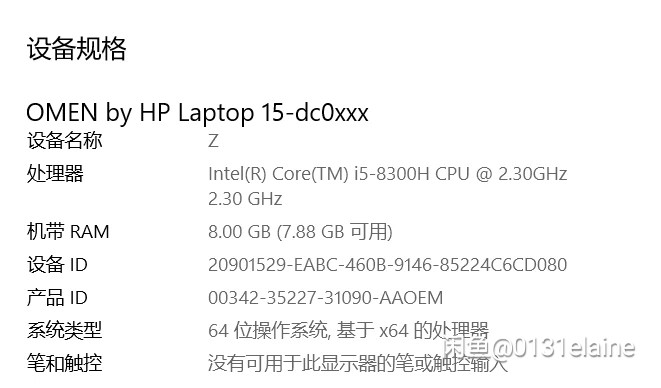Click the 设备名称 label

[64, 140]
